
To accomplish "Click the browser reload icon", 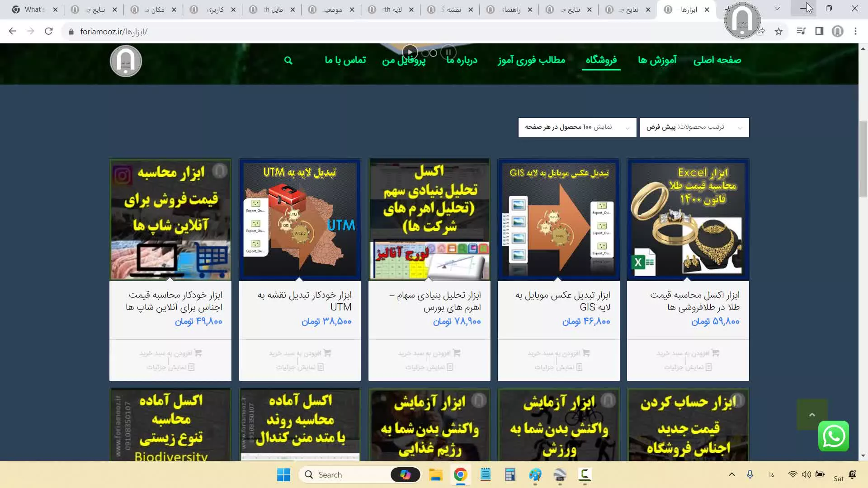I will [49, 32].
